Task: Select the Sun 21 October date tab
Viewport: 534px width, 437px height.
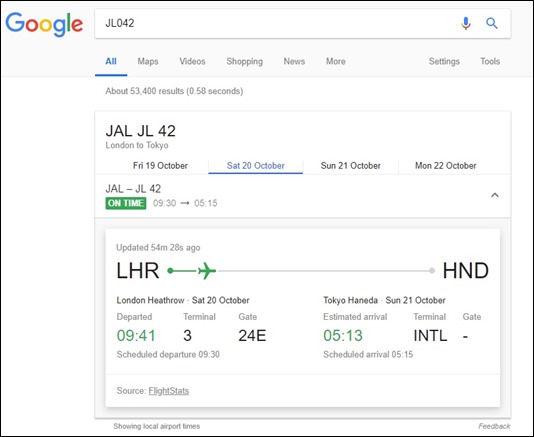Action: click(x=350, y=166)
